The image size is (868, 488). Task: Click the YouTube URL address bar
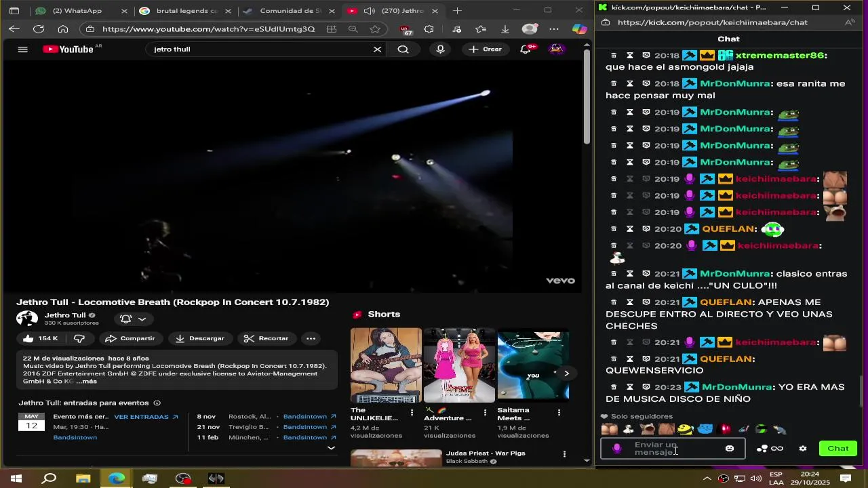point(208,29)
